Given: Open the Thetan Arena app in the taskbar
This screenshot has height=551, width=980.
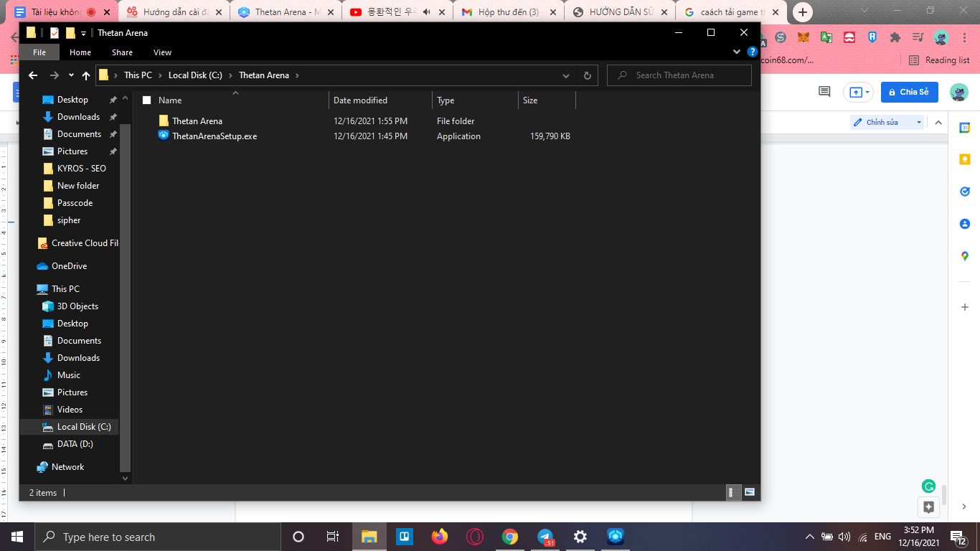Looking at the screenshot, I should tap(616, 537).
